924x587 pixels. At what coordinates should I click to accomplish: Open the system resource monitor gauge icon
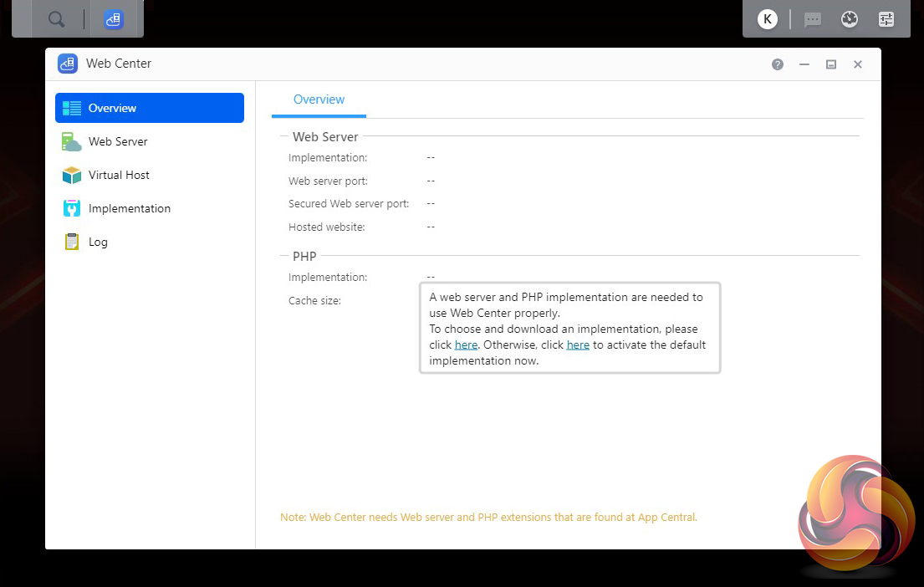[x=850, y=19]
